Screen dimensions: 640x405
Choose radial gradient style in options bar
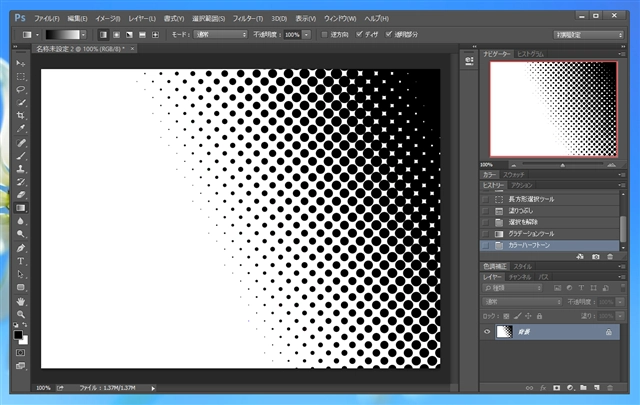[x=116, y=35]
